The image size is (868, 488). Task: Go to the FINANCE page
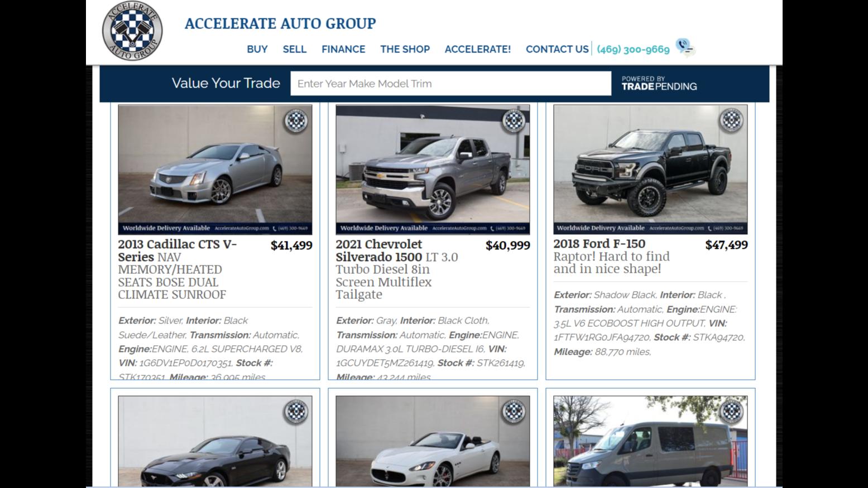point(343,49)
